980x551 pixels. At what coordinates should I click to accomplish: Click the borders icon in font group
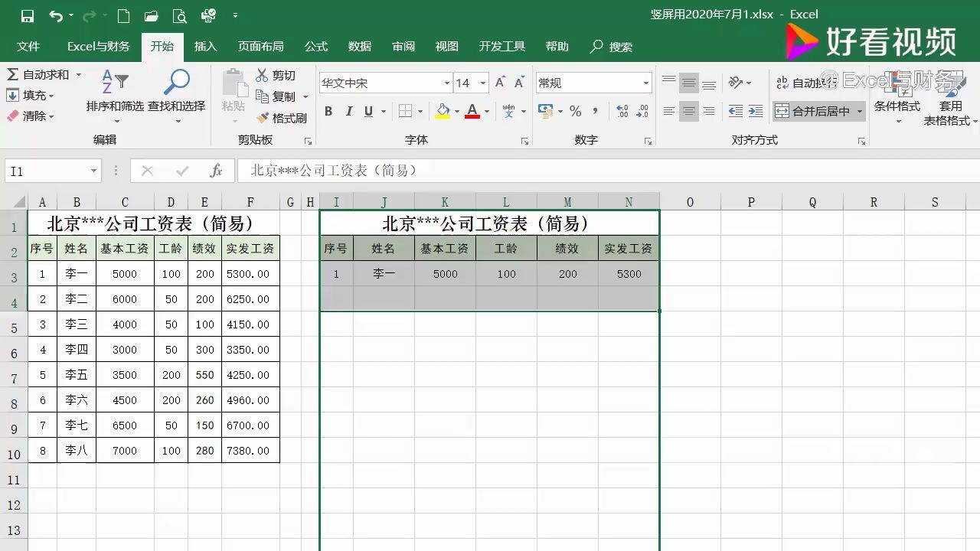pyautogui.click(x=406, y=111)
